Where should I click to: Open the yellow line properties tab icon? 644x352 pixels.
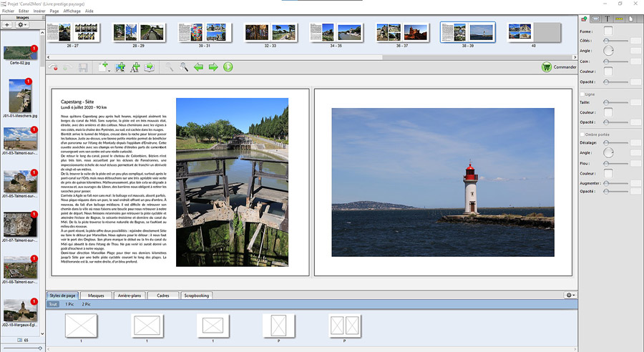coord(619,19)
